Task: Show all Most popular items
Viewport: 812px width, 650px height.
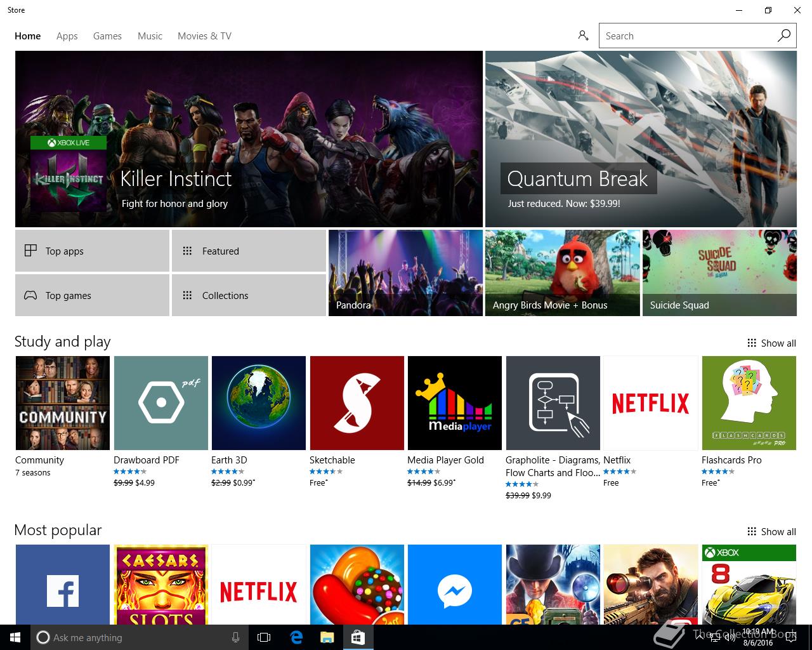Action: [x=771, y=531]
